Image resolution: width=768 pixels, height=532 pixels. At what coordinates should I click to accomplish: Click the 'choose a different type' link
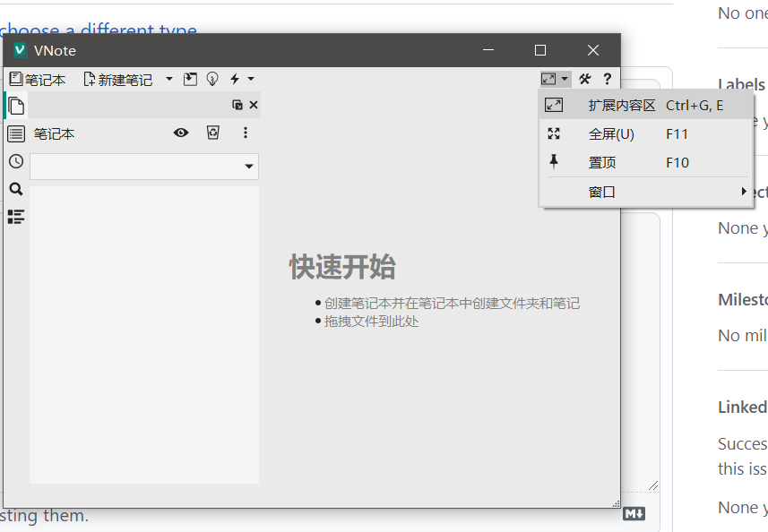[x=99, y=30]
